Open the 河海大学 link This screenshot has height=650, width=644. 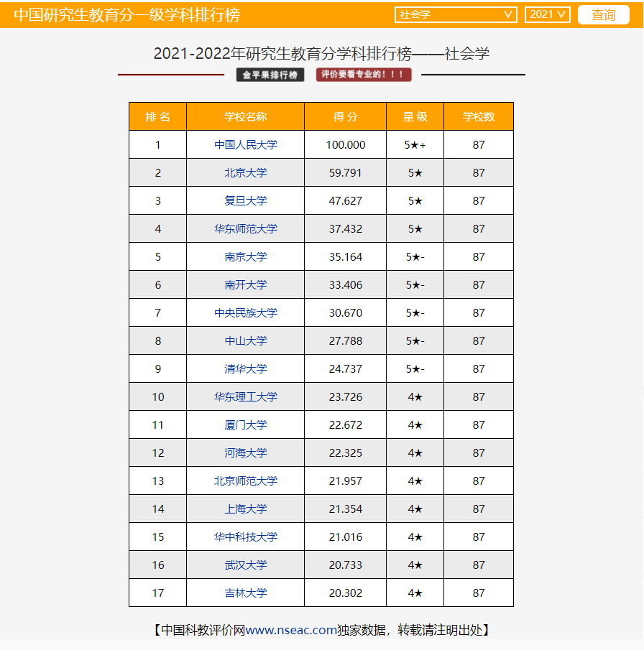(x=245, y=453)
